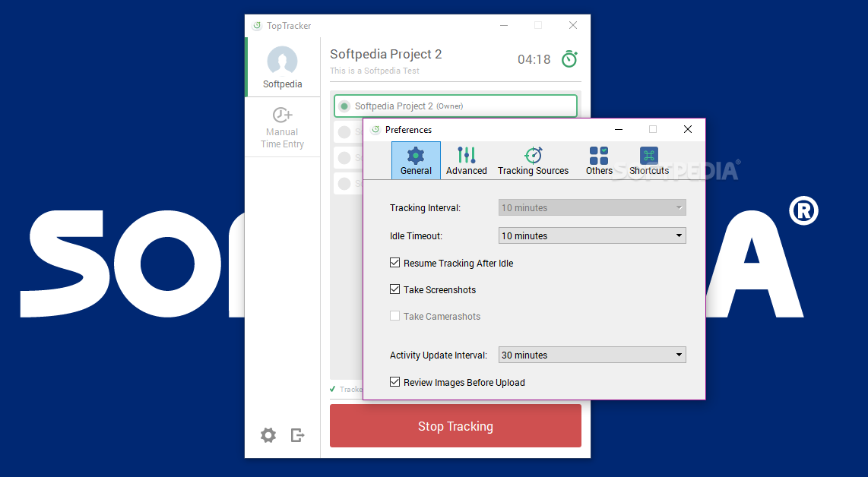868x477 pixels.
Task: Click the Preferences title bar logo icon
Action: (375, 129)
